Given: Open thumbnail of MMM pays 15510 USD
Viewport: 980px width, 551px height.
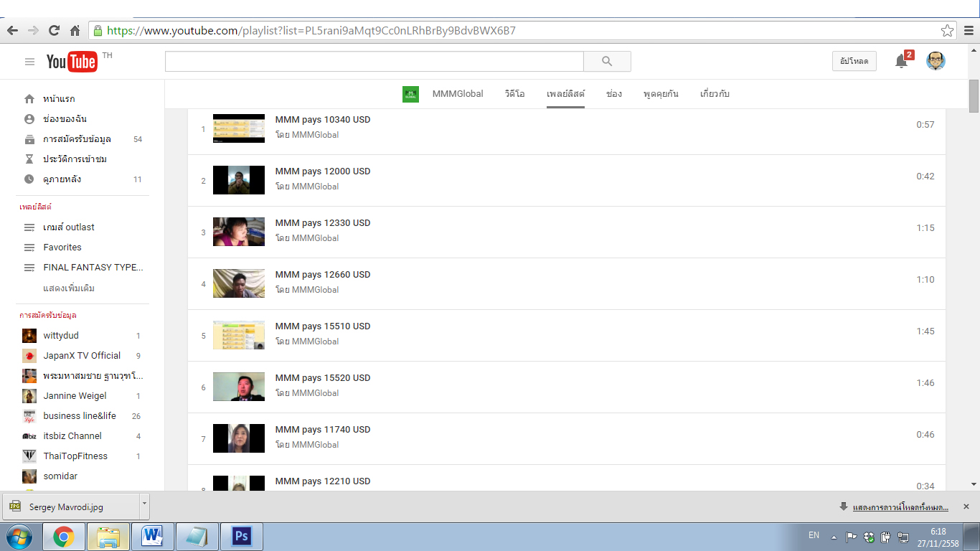Looking at the screenshot, I should (x=239, y=335).
